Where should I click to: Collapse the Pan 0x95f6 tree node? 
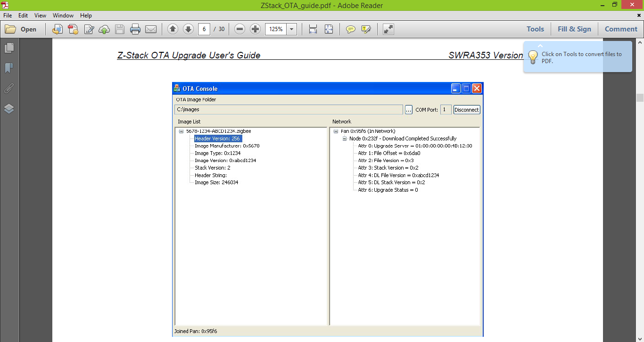click(336, 131)
